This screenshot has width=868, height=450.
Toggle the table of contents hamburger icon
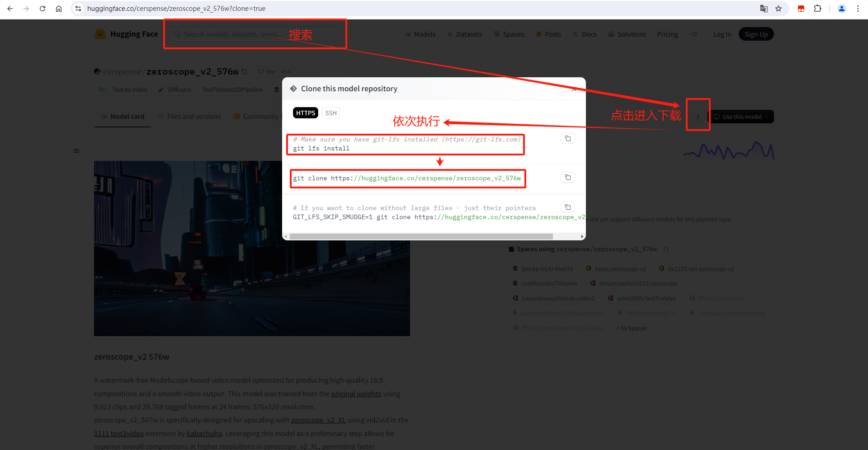[x=76, y=151]
